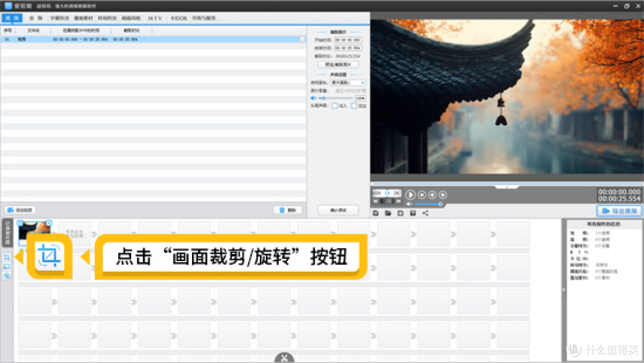Click the scissors icon at bottom center
The image size is (644, 363).
coord(284,358)
